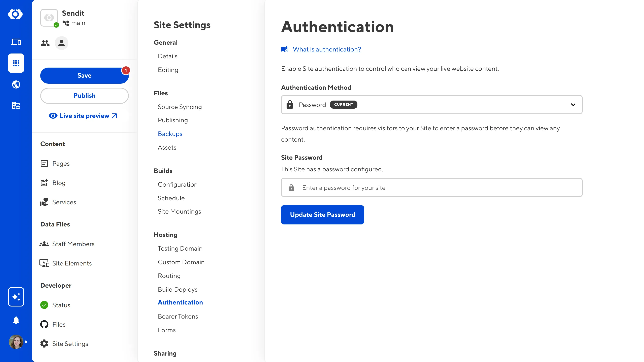
Task: Click the team members group icon
Action: (45, 43)
